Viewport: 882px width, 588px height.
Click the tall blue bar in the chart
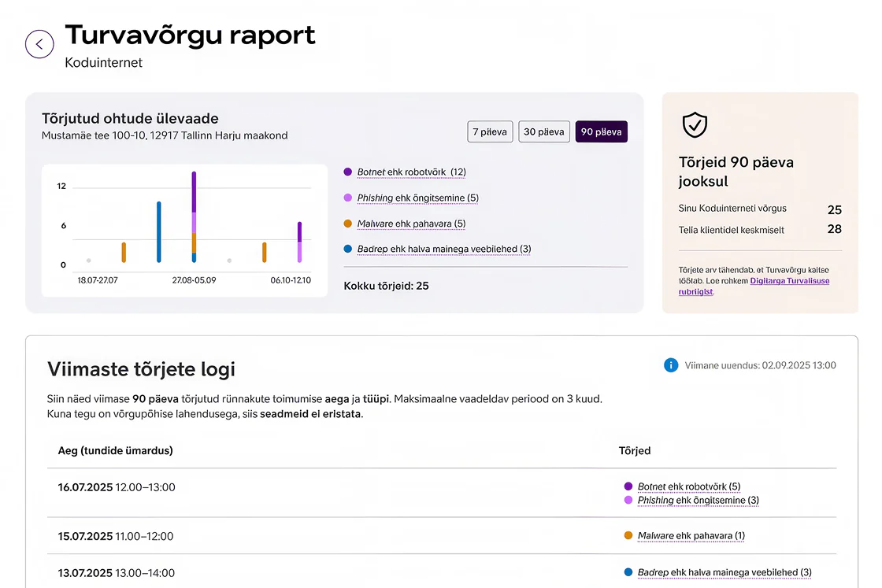pyautogui.click(x=158, y=231)
